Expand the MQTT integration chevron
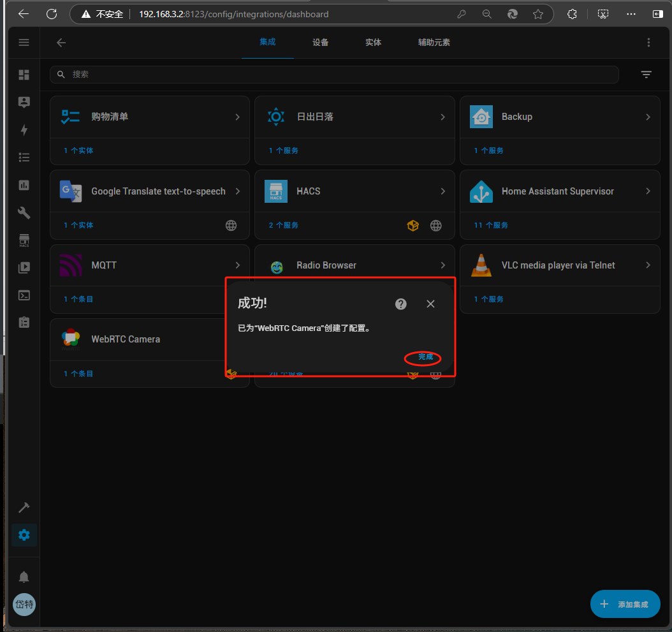Image resolution: width=672 pixels, height=632 pixels. point(237,265)
